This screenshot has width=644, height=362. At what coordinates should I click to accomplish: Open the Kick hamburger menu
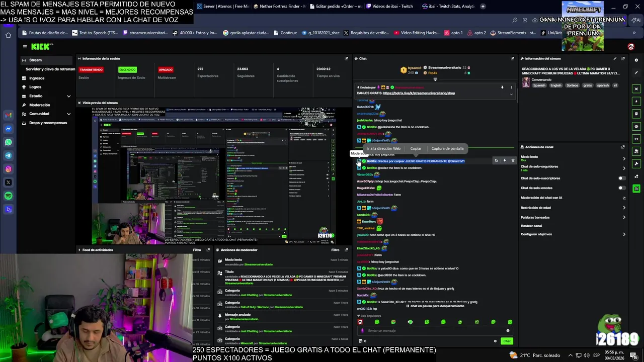25,47
